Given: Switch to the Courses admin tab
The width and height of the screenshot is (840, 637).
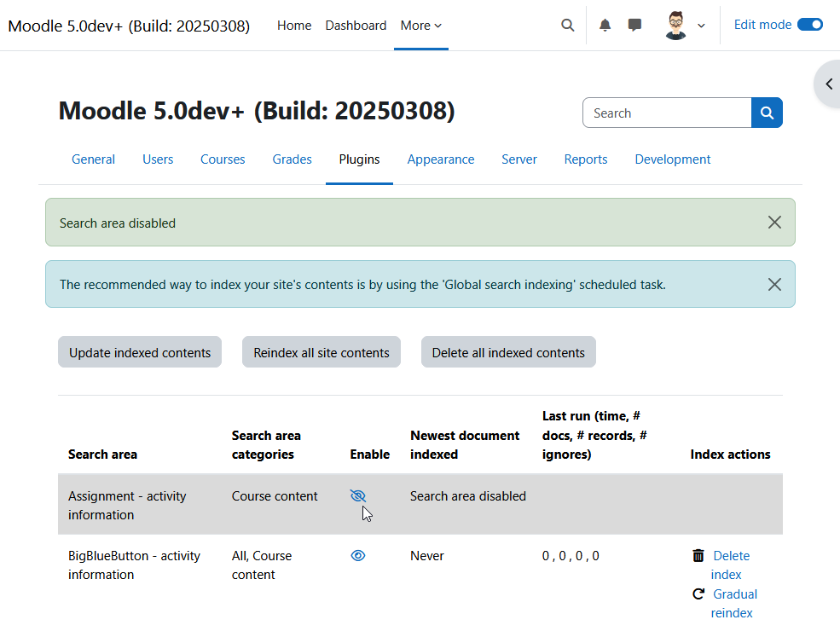Looking at the screenshot, I should 223,159.
